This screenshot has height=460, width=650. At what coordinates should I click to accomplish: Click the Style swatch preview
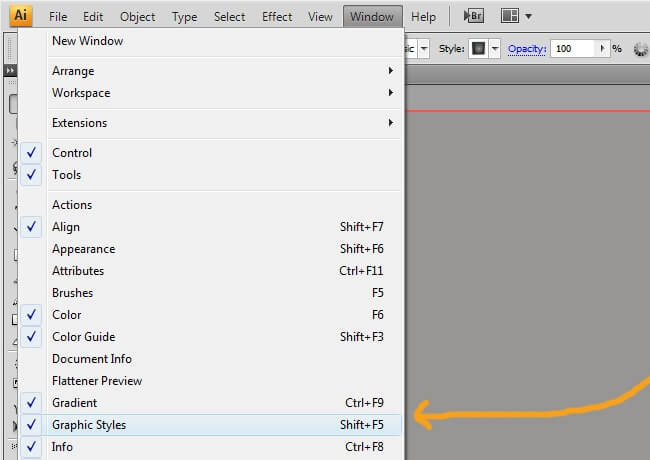click(478, 48)
